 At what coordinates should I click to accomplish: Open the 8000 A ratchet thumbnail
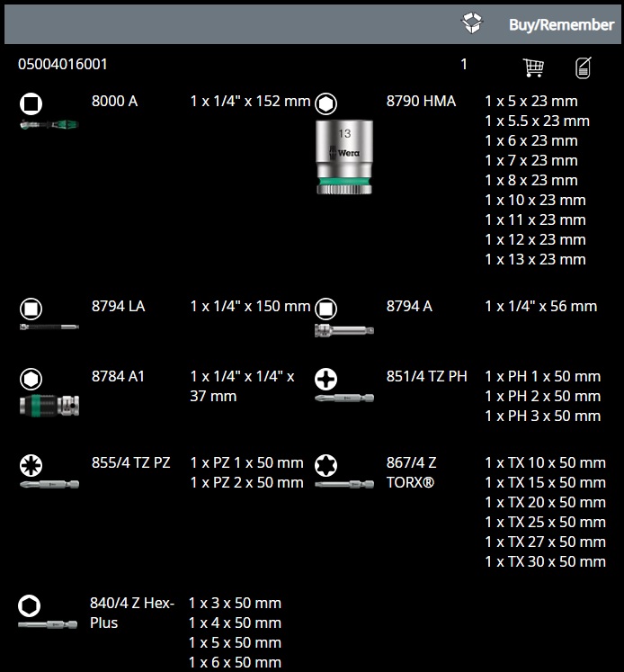coord(49,124)
